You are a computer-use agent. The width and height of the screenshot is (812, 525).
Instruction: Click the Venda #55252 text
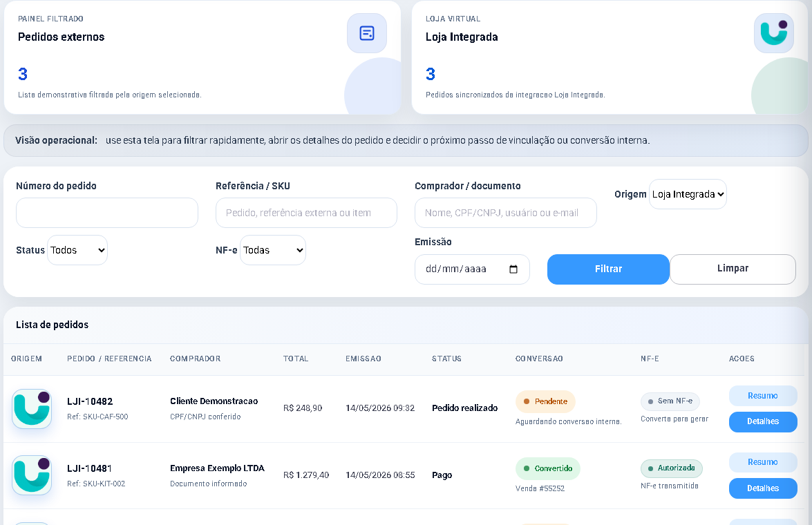click(540, 489)
